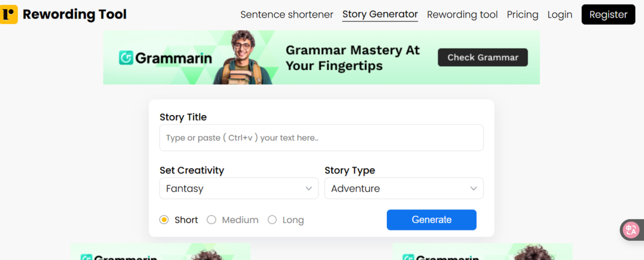Open the Story Type dropdown showing Adventure

[404, 188]
